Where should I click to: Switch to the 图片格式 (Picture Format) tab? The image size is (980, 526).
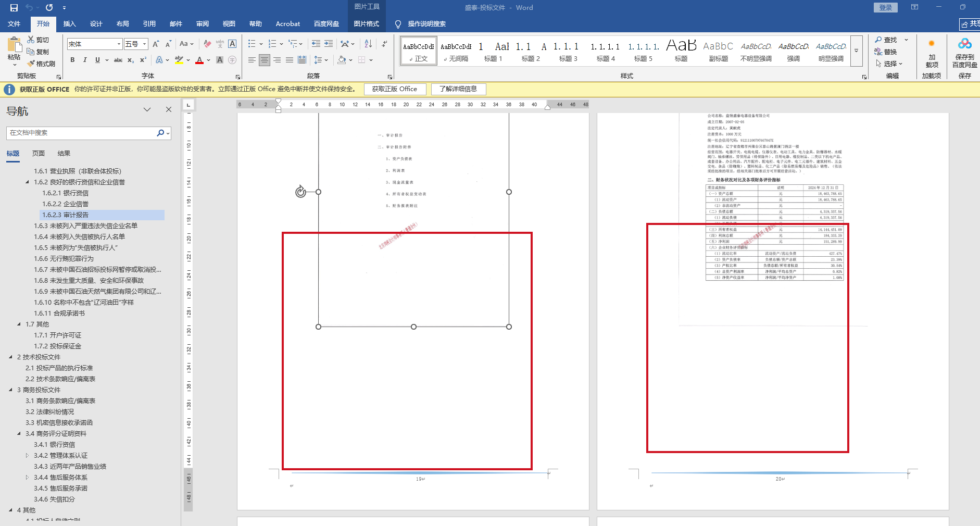tap(367, 23)
